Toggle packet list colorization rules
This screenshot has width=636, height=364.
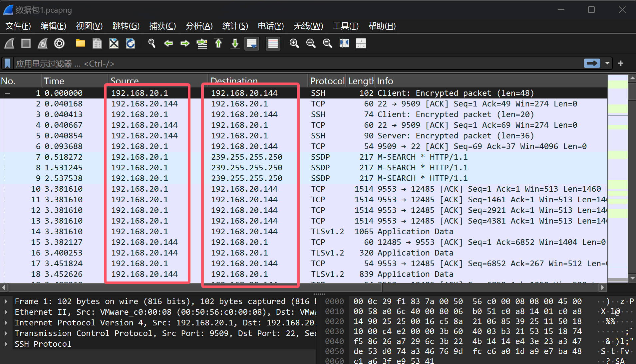(x=273, y=44)
